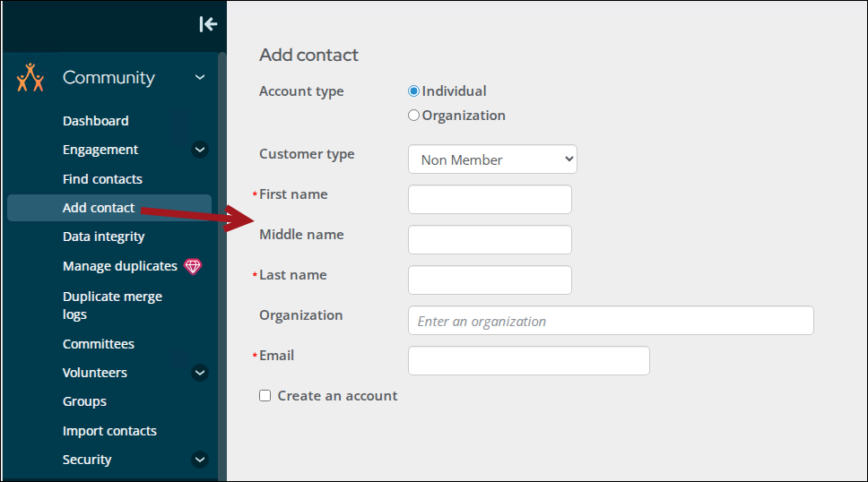Click the First name input field
This screenshot has width=868, height=482.
click(490, 200)
